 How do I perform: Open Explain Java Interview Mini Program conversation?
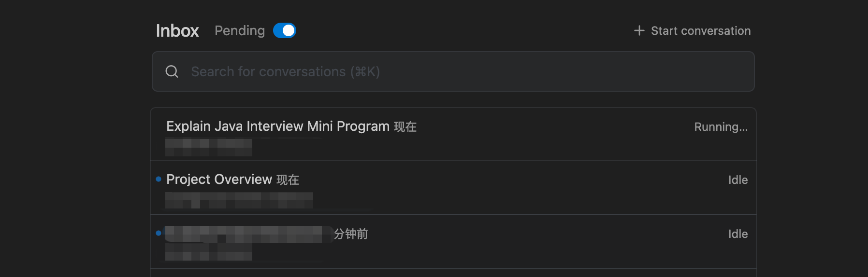(277, 126)
